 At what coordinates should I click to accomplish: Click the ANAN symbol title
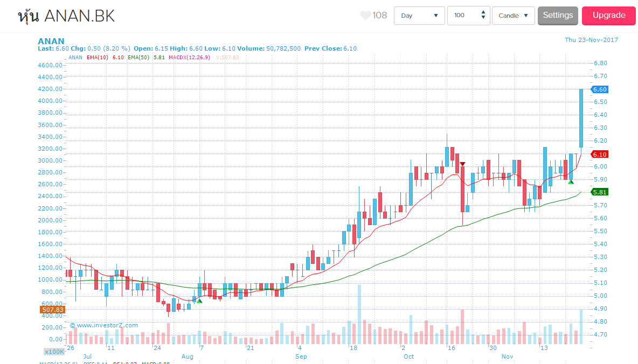pos(51,41)
